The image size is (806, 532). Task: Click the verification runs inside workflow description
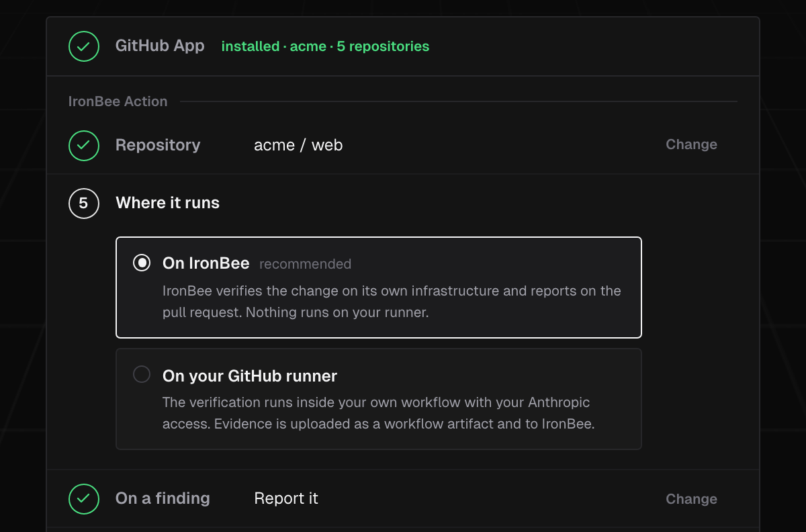coord(378,413)
